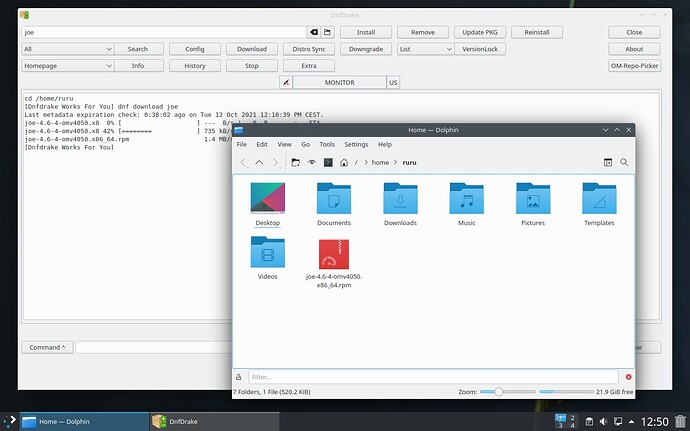The height and width of the screenshot is (431, 690).
Task: Open Dolphin search magnifier
Action: click(x=624, y=162)
